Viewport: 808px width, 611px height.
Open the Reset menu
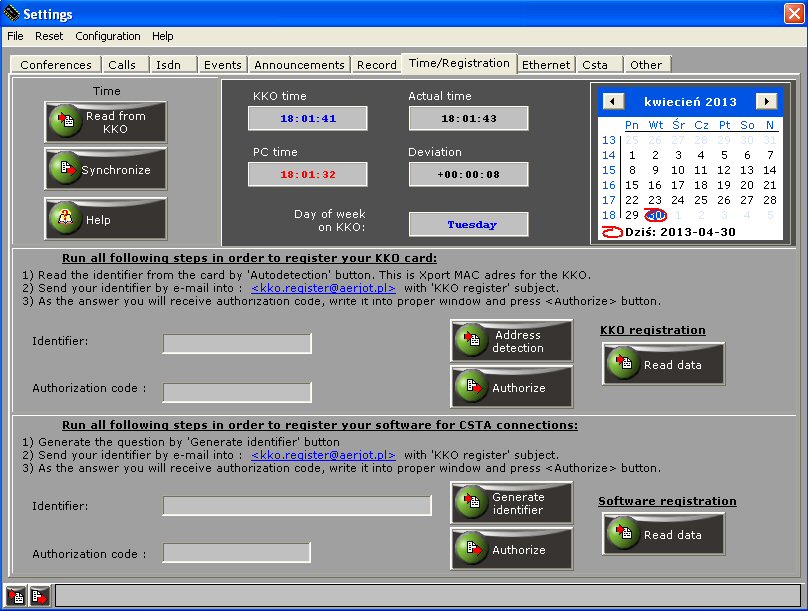click(49, 36)
